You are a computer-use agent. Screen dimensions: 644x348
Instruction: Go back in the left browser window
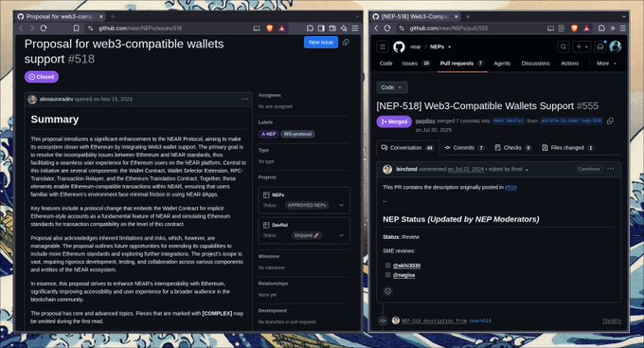22,27
